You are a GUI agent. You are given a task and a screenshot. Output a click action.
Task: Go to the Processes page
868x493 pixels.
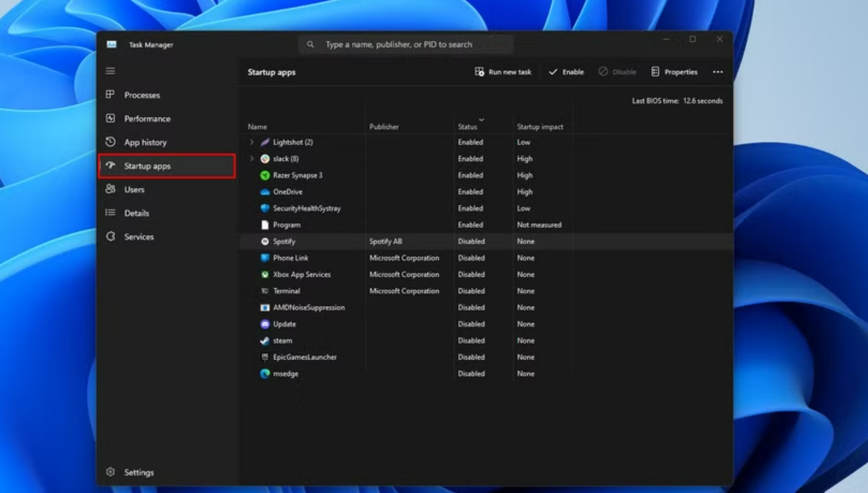click(167, 95)
